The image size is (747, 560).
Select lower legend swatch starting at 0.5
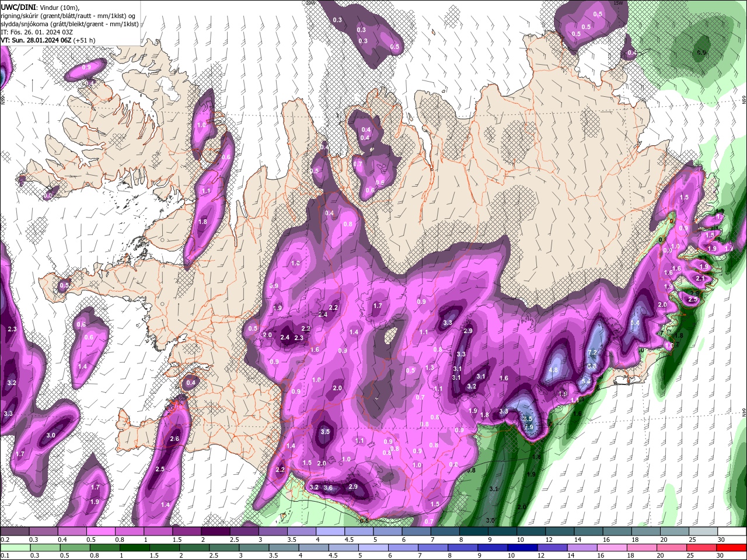75,548
